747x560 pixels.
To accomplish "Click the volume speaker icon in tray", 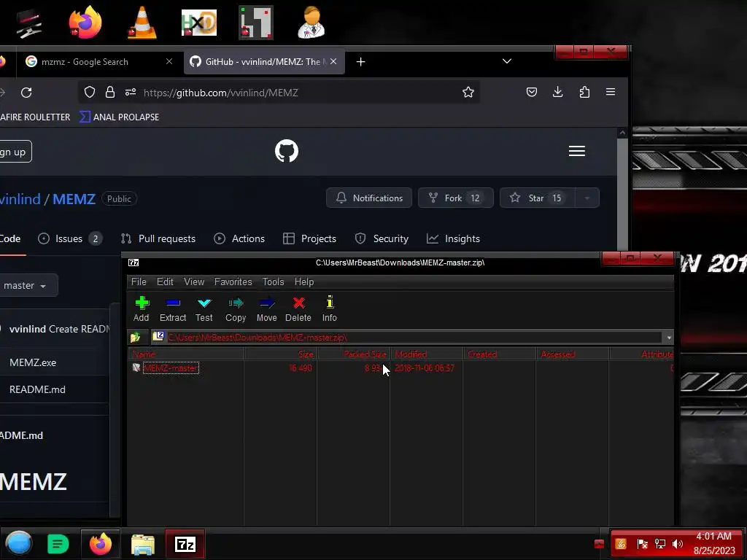I will [x=678, y=544].
